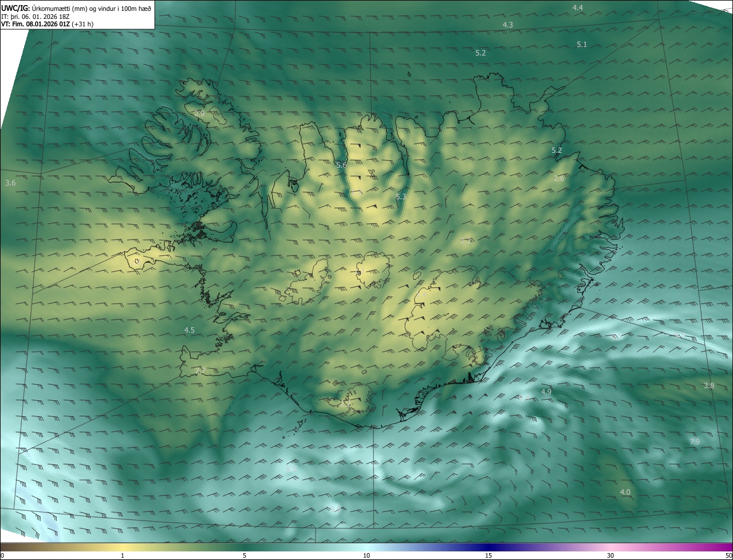The image size is (733, 560).
Task: Click the 7.9 value label
Action: tap(694, 441)
